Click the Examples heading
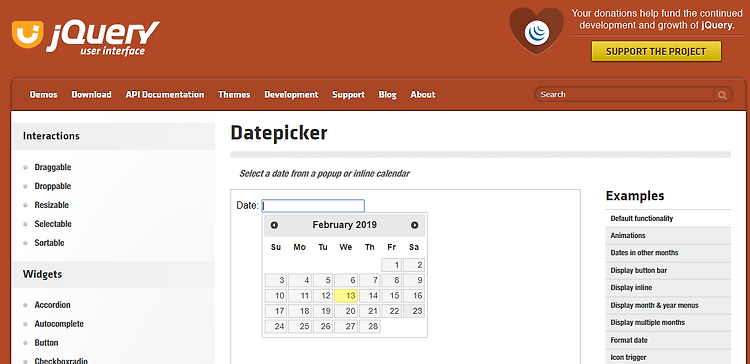 coord(635,196)
